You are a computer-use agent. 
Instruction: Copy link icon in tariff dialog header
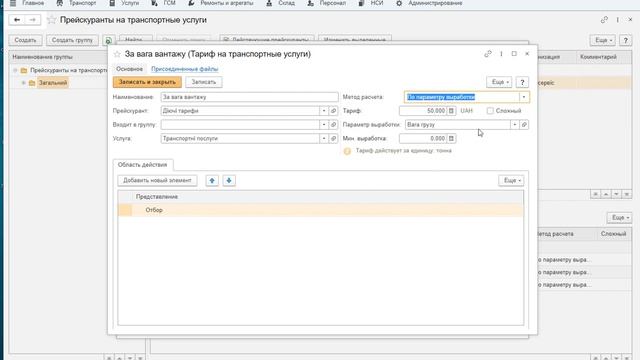tap(488, 54)
